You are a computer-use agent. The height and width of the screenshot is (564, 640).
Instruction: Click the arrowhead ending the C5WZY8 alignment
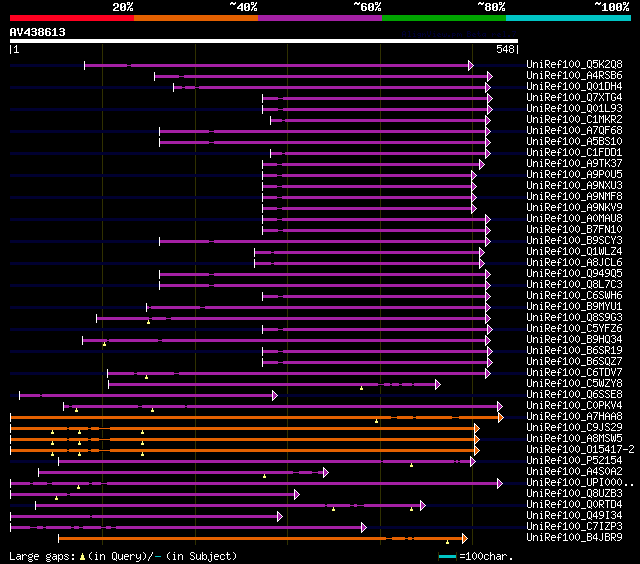pyautogui.click(x=438, y=384)
